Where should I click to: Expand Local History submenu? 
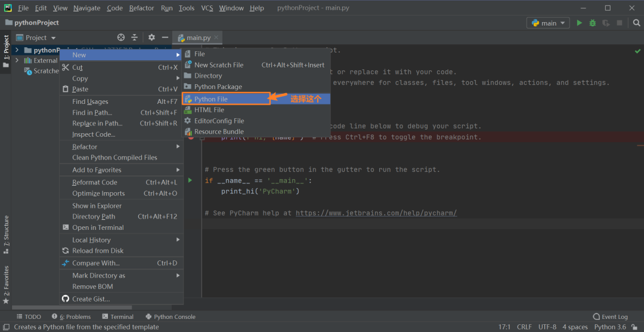click(x=121, y=239)
